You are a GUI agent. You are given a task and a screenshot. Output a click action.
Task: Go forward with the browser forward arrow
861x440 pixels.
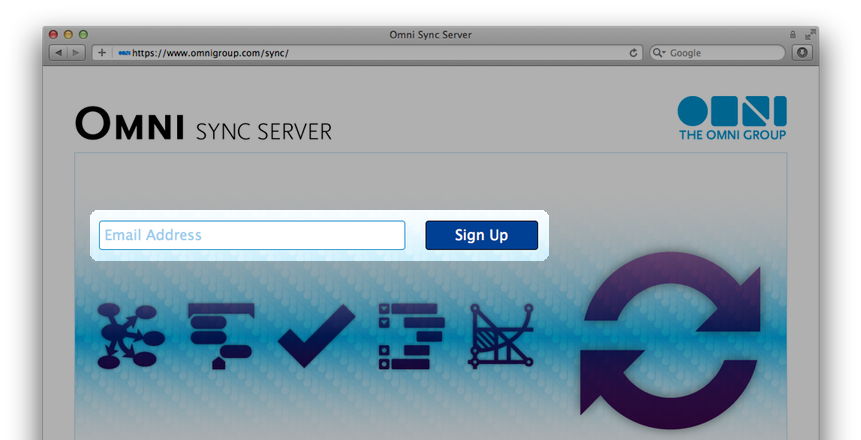[76, 53]
